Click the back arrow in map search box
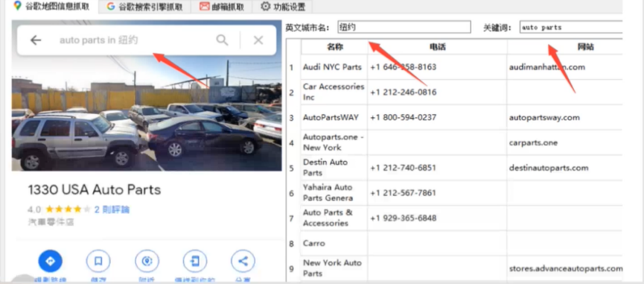 [x=36, y=40]
